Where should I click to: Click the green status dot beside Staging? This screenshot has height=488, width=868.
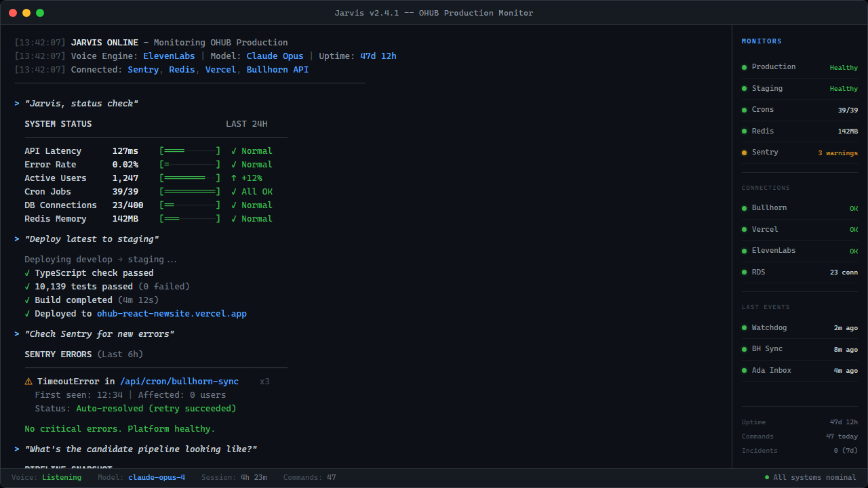[744, 89]
